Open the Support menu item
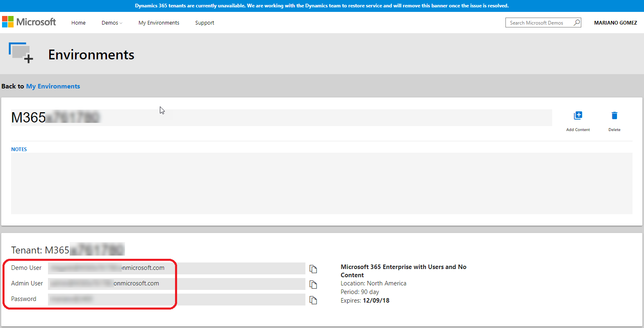Viewport: 644px width, 328px height. pos(205,23)
